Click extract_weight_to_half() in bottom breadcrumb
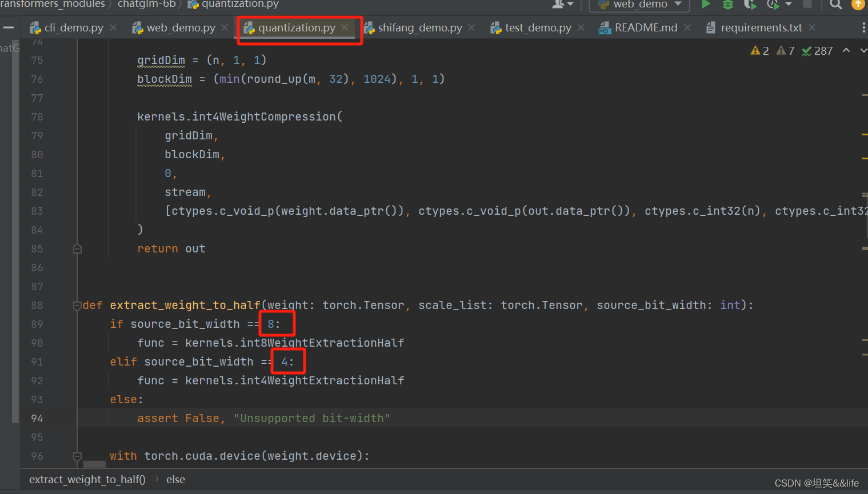868x494 pixels. point(87,480)
